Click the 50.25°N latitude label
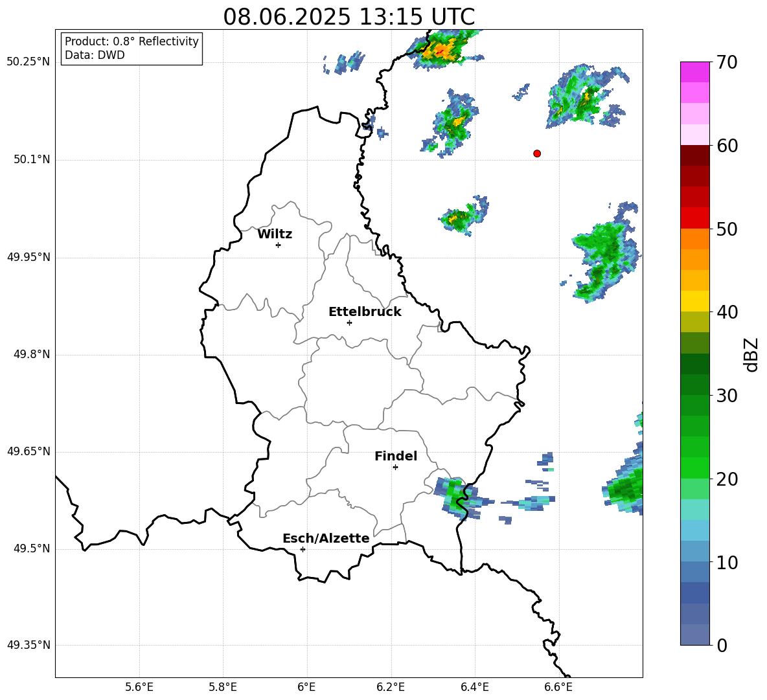 [29, 62]
